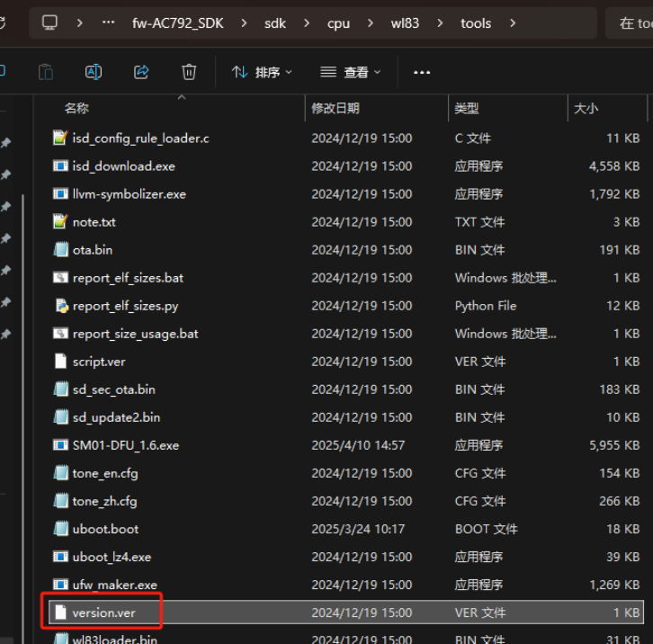Click the Paste clipboard icon
653x644 pixels.
tap(46, 72)
